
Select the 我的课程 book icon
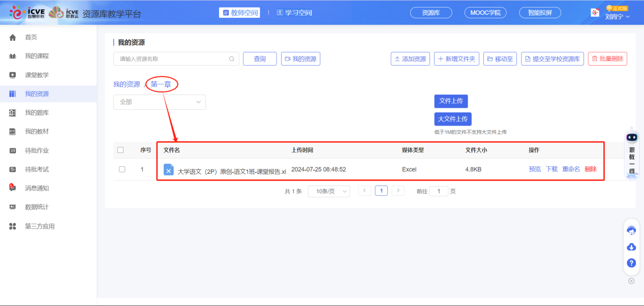click(12, 56)
